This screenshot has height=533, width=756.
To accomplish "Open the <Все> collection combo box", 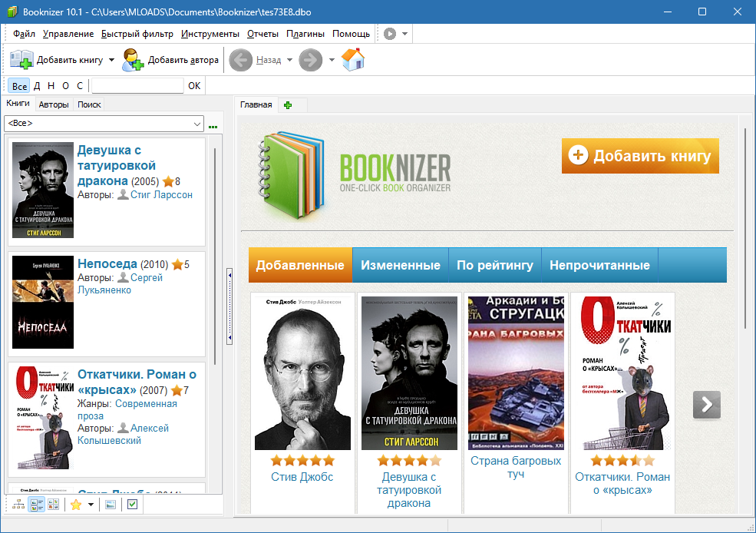I will [x=104, y=124].
